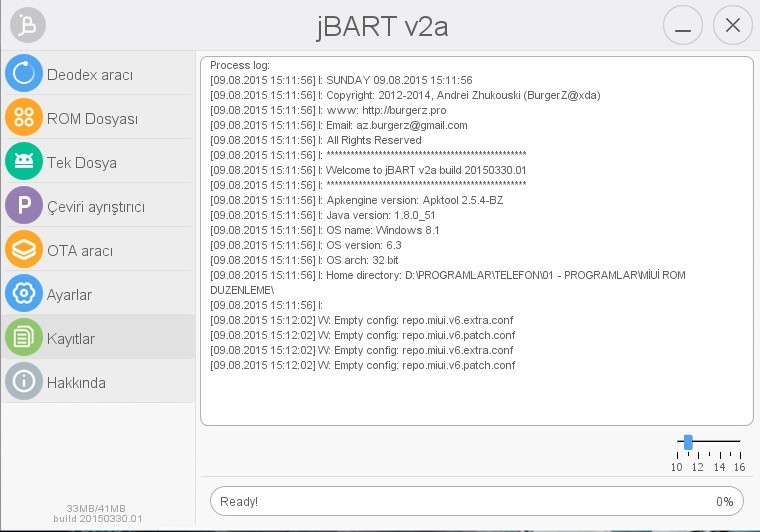Click the 0% progress percentage
Image resolution: width=760 pixels, height=532 pixels.
point(725,502)
